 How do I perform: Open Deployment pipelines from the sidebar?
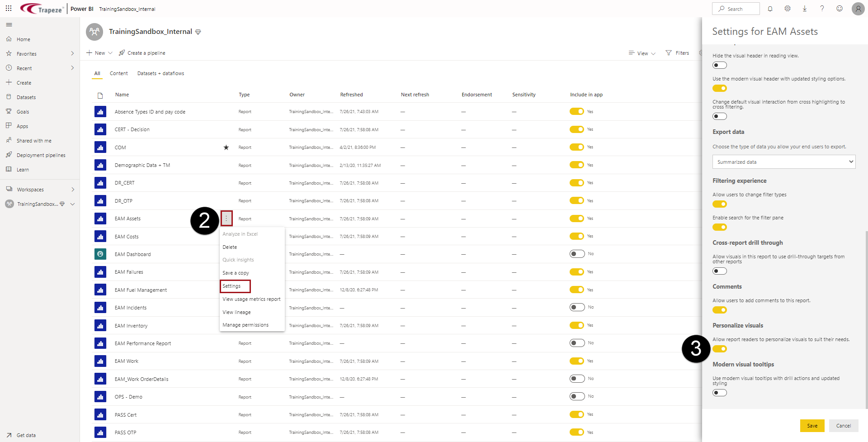pos(9,155)
